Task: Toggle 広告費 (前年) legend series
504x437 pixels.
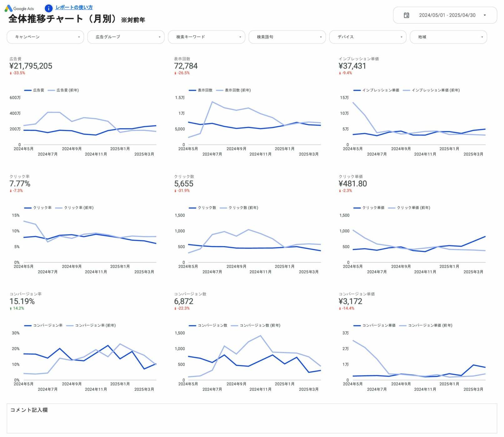Action: (x=67, y=90)
